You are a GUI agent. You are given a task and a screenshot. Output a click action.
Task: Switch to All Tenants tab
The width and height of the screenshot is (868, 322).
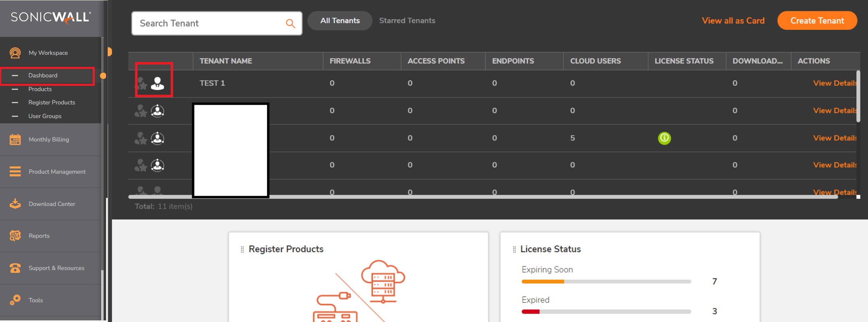[340, 21]
